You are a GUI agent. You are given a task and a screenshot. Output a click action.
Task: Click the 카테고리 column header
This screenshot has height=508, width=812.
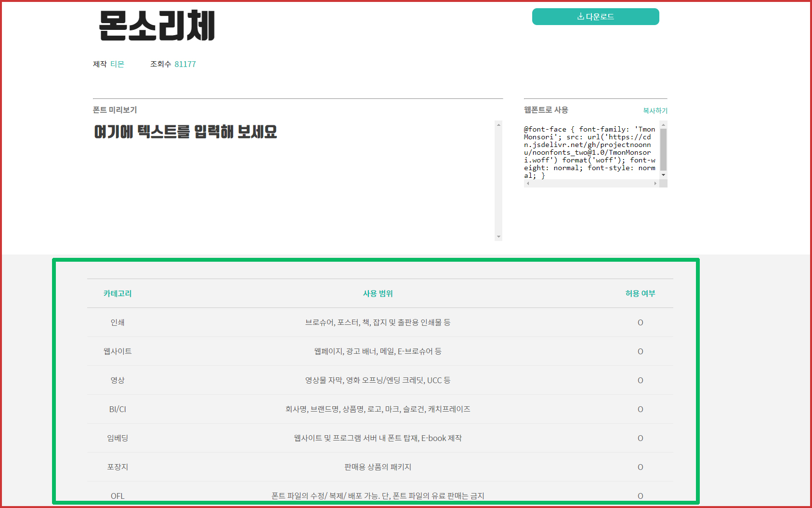coord(118,294)
